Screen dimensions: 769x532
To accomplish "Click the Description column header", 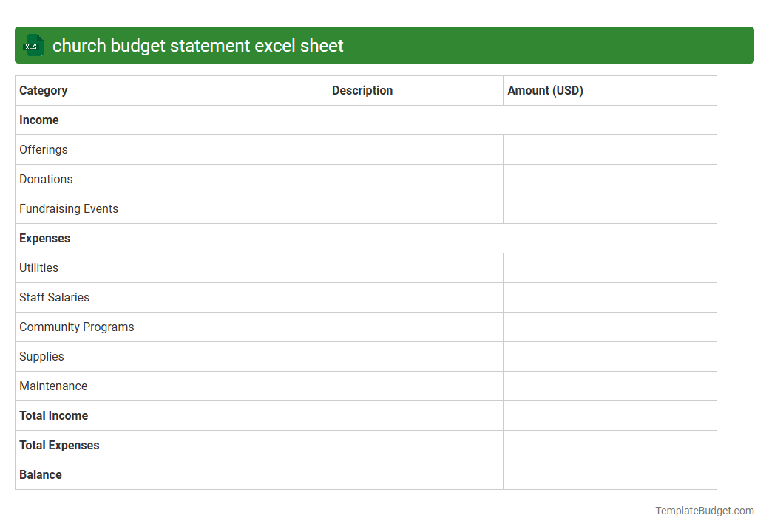I will point(362,90).
